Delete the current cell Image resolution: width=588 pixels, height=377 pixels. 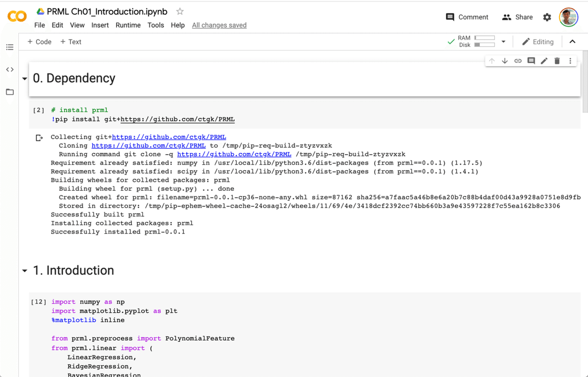557,60
